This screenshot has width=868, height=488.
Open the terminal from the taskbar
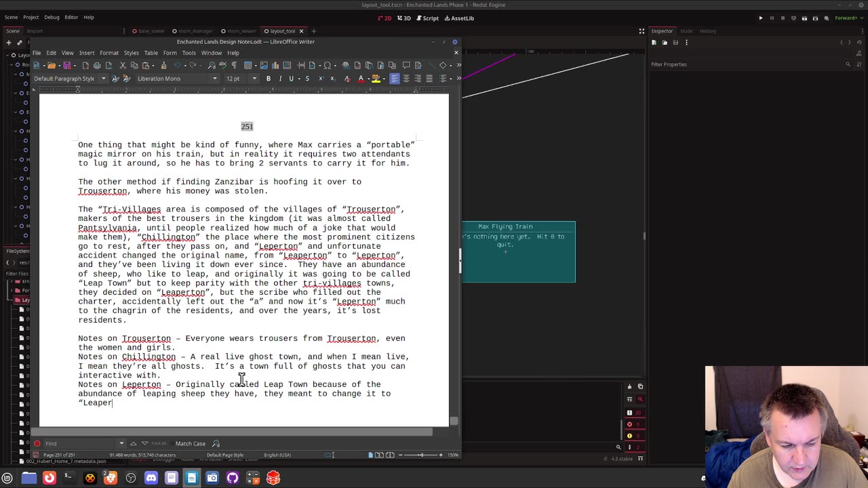(68, 478)
